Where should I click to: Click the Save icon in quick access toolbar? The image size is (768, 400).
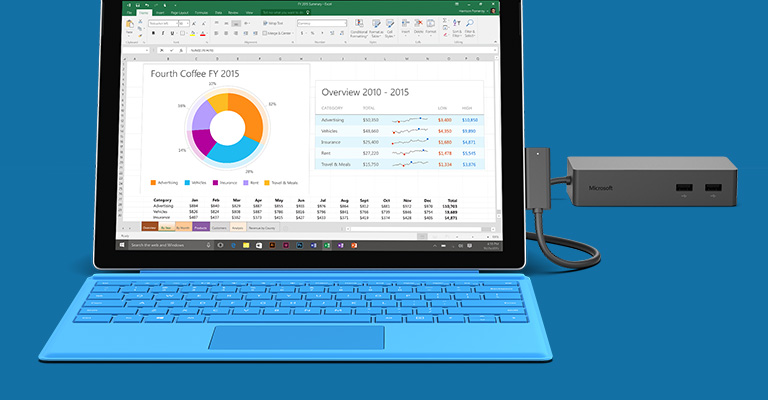pos(138,5)
